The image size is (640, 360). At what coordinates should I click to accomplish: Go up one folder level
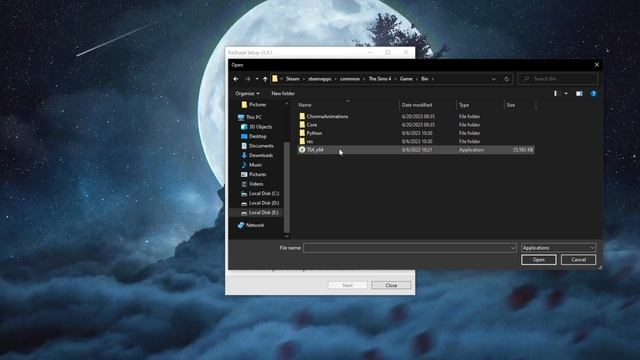pyautogui.click(x=265, y=79)
